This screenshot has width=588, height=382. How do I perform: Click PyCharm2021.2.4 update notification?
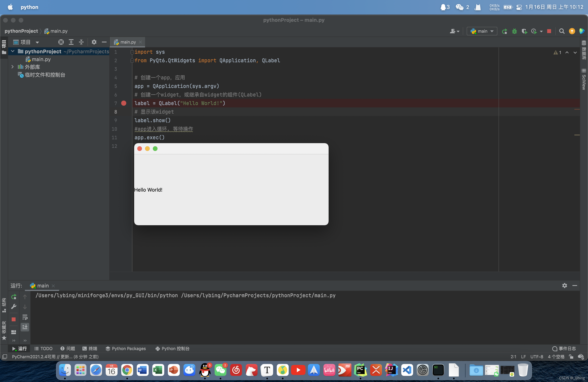(55, 357)
